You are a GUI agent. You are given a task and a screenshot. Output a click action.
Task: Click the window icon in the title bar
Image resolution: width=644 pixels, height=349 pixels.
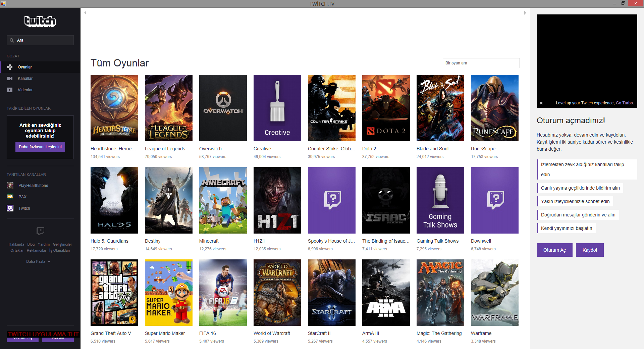3,4
